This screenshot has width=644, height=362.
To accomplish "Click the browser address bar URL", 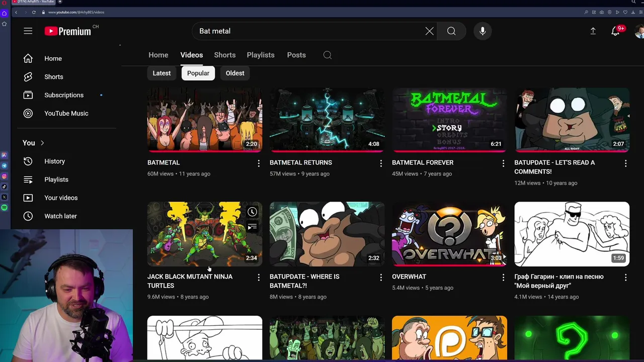I will click(76, 12).
